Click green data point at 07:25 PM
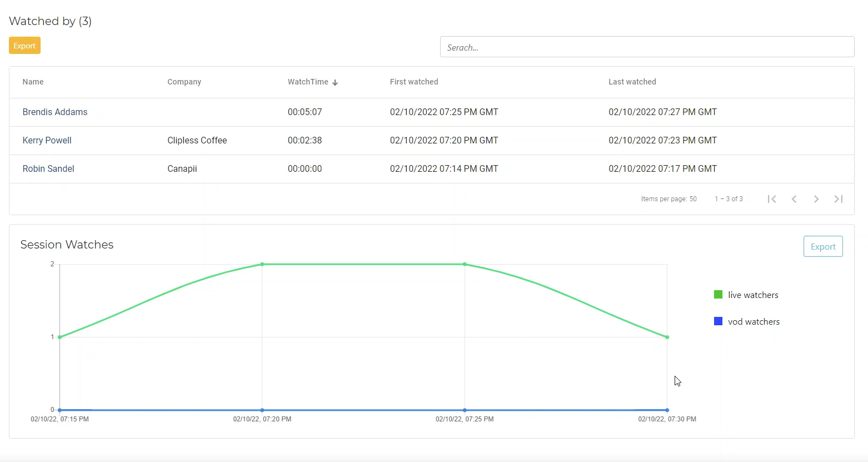The image size is (868, 462). coord(465,264)
